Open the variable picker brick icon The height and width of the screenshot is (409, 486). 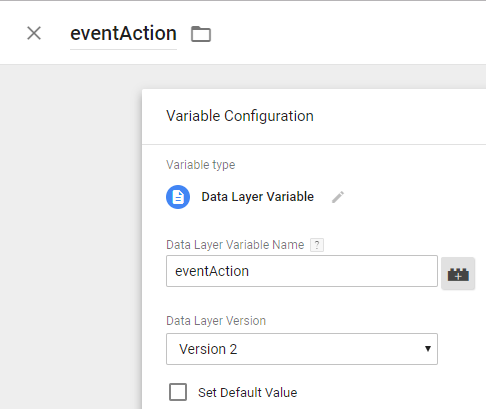pos(458,274)
